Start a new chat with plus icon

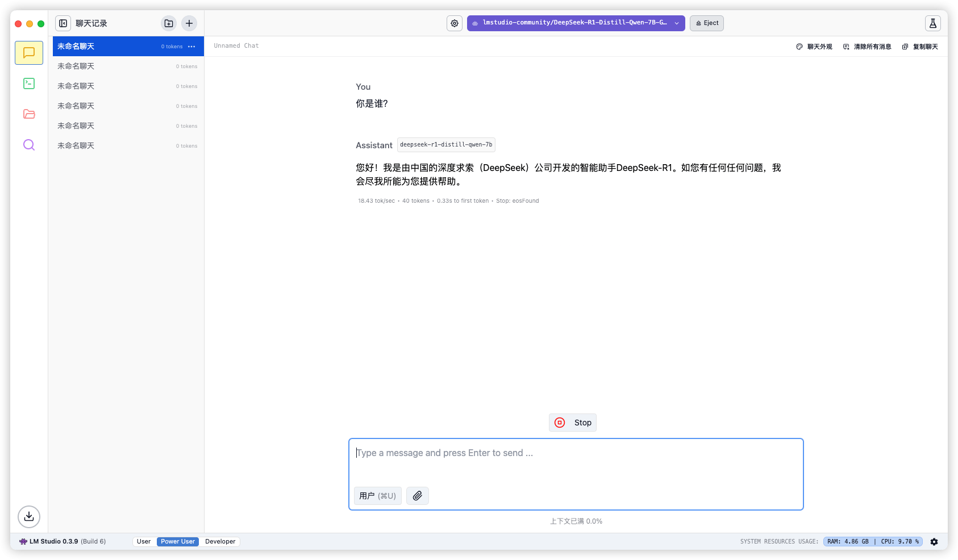pos(189,23)
